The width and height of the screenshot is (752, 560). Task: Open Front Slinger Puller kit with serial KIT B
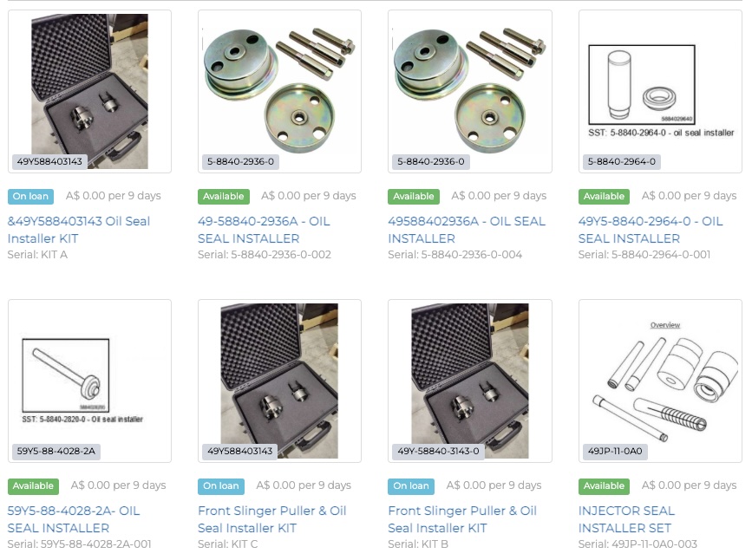[462, 519]
